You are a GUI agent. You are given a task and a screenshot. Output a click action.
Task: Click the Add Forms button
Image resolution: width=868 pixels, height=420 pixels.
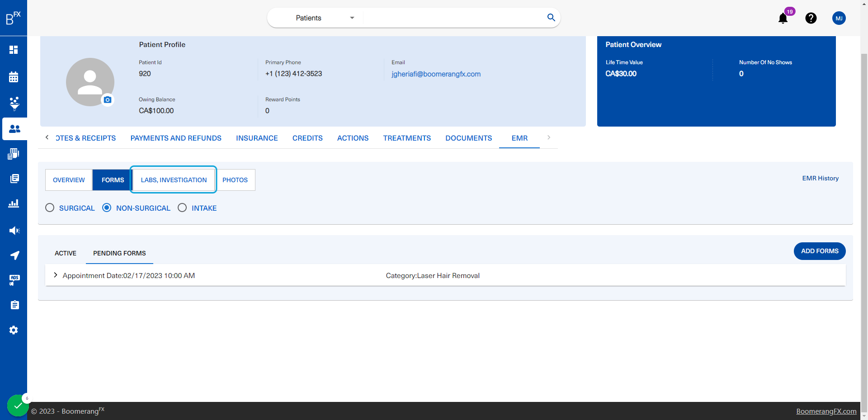pos(820,251)
